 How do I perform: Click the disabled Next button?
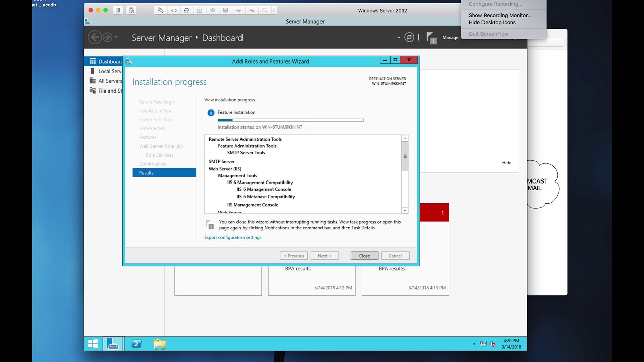click(x=325, y=256)
